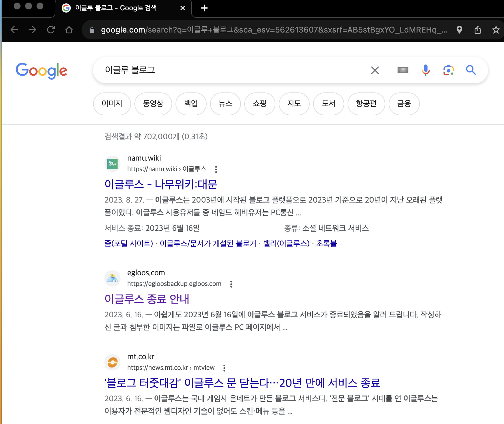
Task: Click the mt.co.kr site name
Action: click(141, 357)
